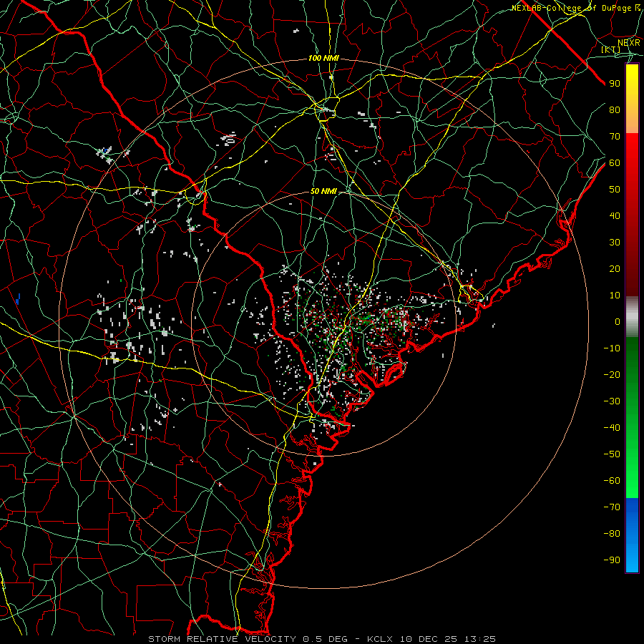
Task: Click the [KT] units label above the color bar
Action: [x=611, y=49]
